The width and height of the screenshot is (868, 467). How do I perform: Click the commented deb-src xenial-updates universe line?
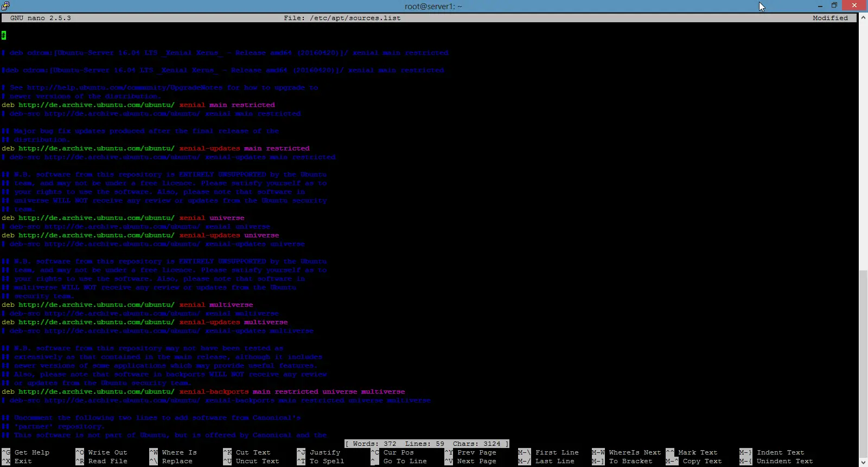(154, 244)
